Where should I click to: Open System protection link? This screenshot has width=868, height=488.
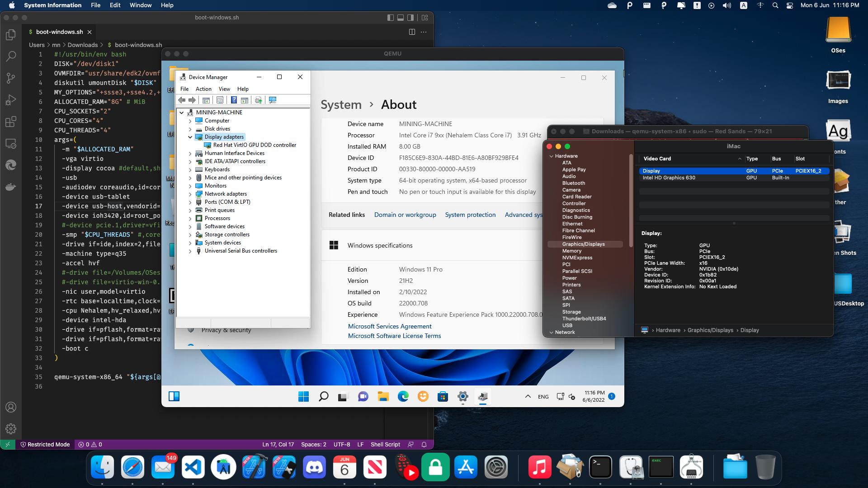[x=470, y=215]
